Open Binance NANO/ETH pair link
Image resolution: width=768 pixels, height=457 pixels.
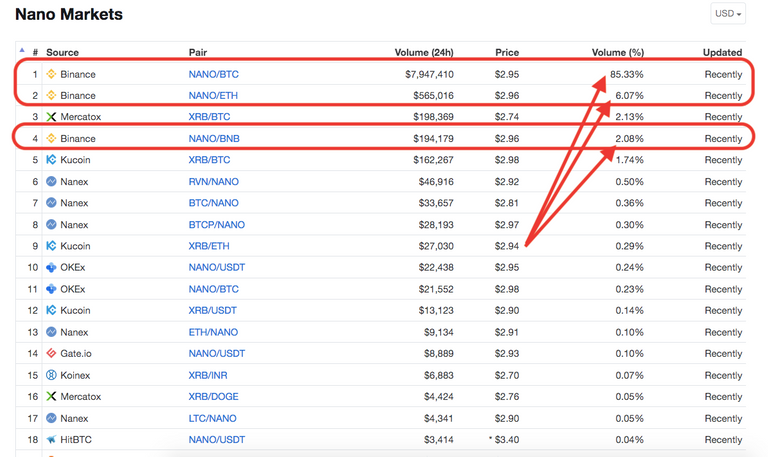[213, 96]
